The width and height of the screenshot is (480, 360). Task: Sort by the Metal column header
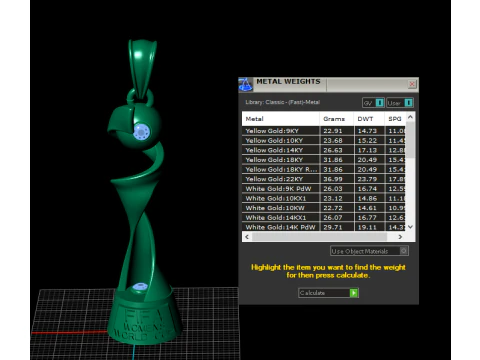(281, 119)
